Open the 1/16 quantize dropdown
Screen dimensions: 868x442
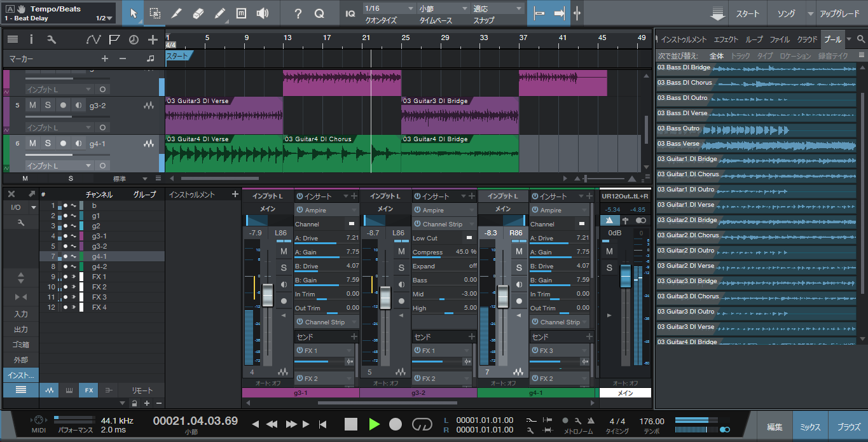coord(387,9)
